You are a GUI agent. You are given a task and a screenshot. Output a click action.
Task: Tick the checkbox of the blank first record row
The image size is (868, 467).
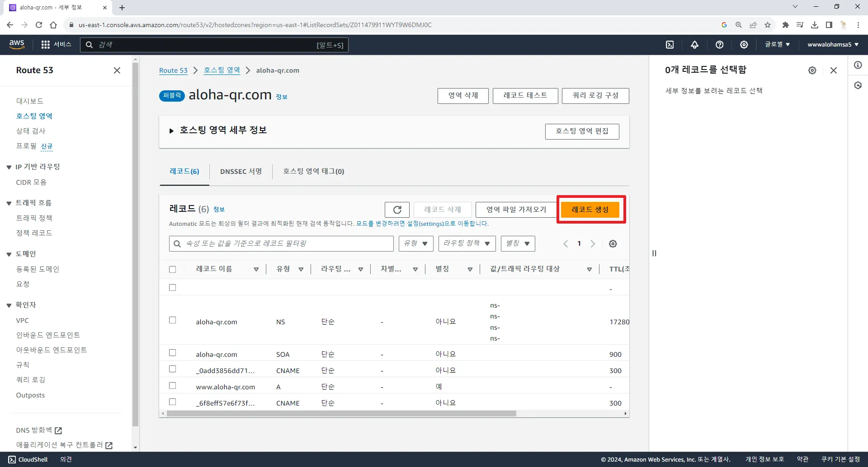pos(172,288)
